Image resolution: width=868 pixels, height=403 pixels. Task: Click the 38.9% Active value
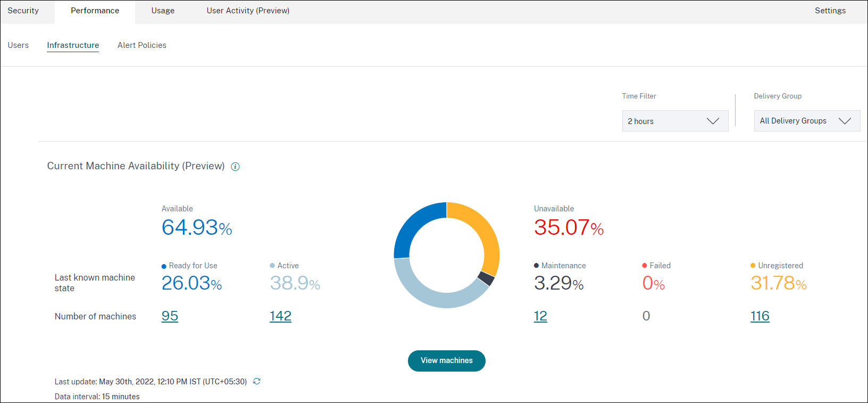pos(295,283)
